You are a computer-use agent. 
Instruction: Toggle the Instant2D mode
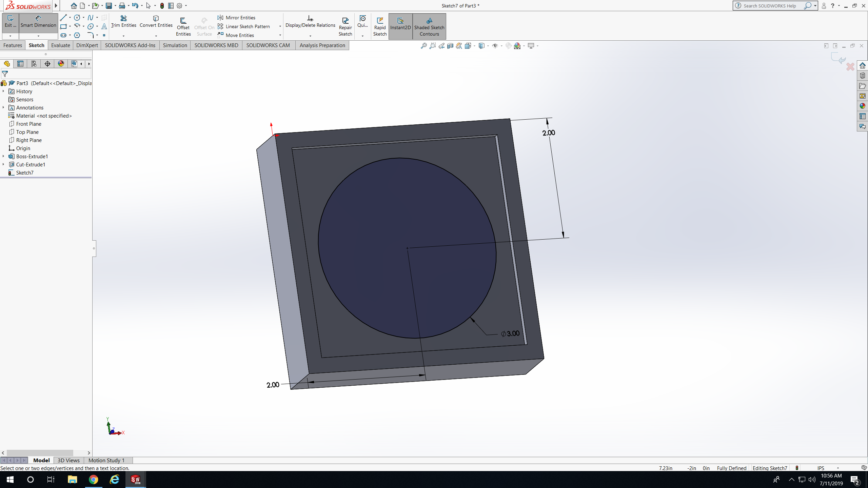[x=400, y=24]
